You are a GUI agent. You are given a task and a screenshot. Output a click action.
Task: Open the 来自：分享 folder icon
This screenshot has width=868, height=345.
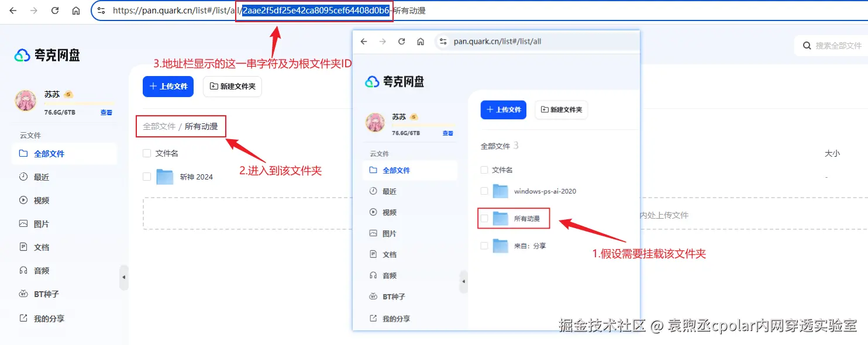coord(500,246)
